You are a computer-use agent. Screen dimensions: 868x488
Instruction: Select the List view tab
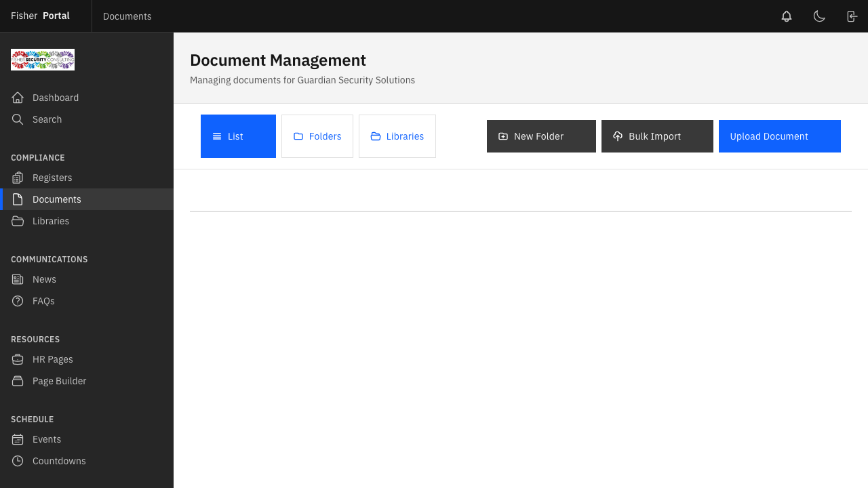[238, 136]
